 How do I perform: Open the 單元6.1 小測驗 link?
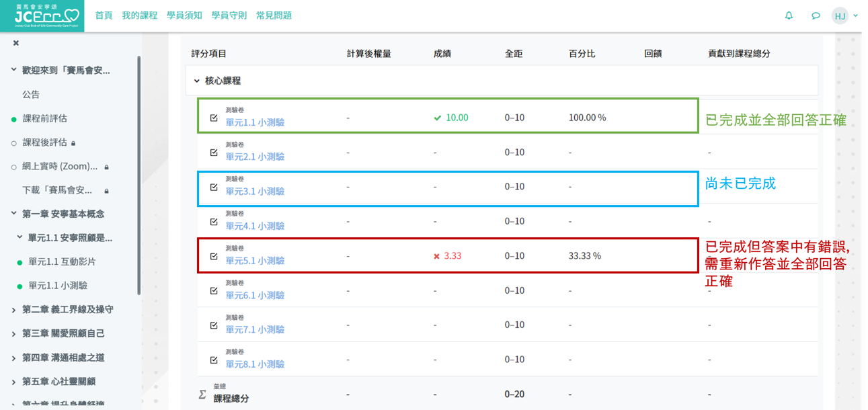tap(255, 296)
